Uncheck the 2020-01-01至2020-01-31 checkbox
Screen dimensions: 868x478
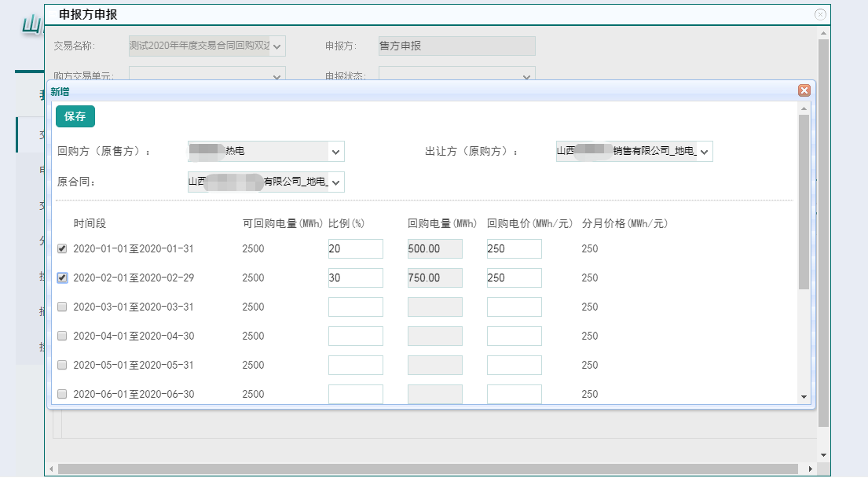point(63,248)
